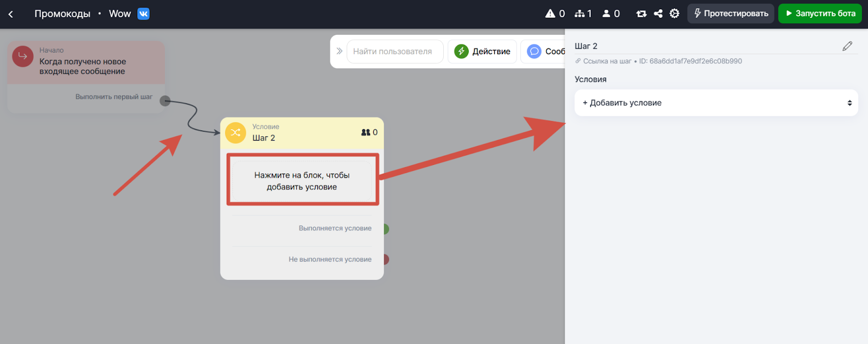Image resolution: width=868 pixels, height=344 pixels.
Task: Open bot settings gear icon
Action: coord(674,14)
